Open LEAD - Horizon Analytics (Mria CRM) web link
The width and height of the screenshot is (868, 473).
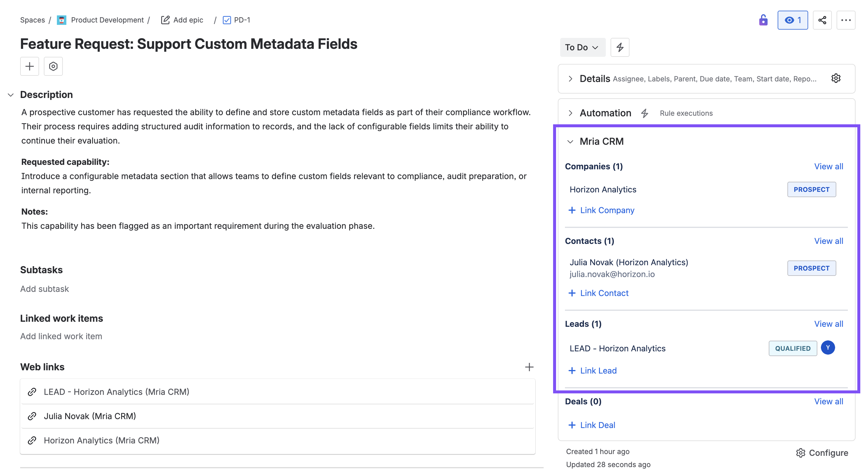pyautogui.click(x=116, y=392)
